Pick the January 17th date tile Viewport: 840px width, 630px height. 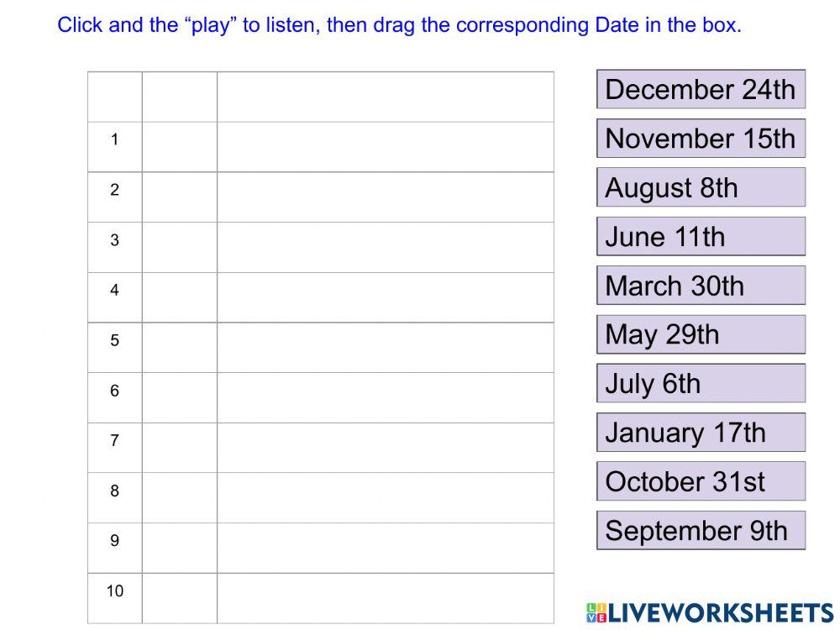(701, 433)
